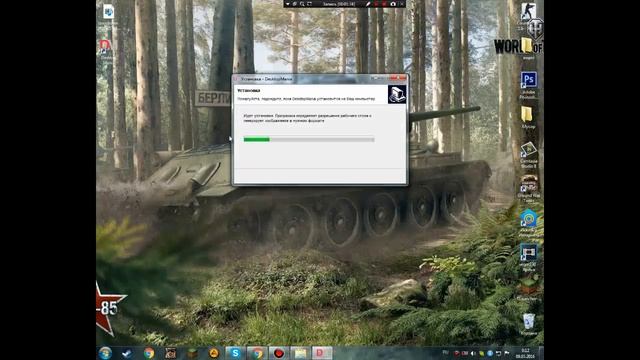Screen dimensions: 640x360
Task: Open the yellow folder below Photoshop
Action: [527, 114]
